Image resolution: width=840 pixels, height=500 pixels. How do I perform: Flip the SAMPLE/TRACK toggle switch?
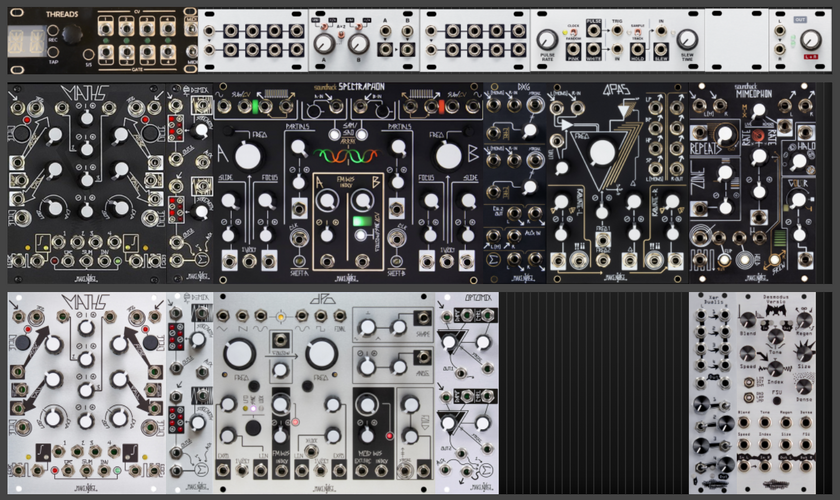click(637, 32)
